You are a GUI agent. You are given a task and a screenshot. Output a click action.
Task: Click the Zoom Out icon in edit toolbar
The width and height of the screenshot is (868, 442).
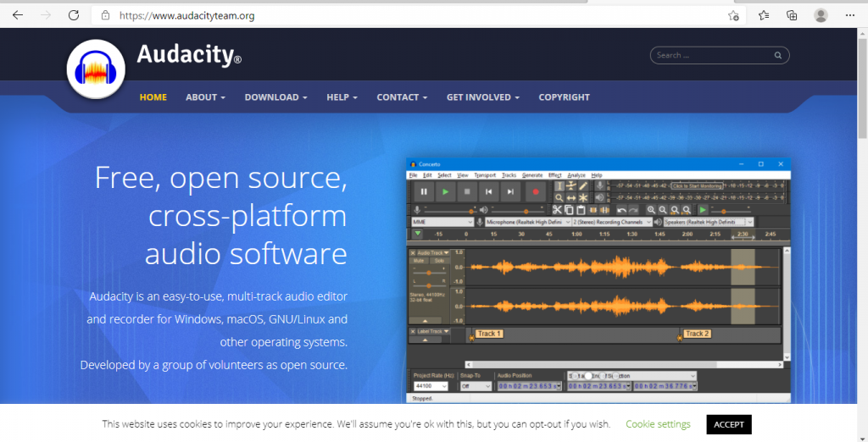pos(663,210)
